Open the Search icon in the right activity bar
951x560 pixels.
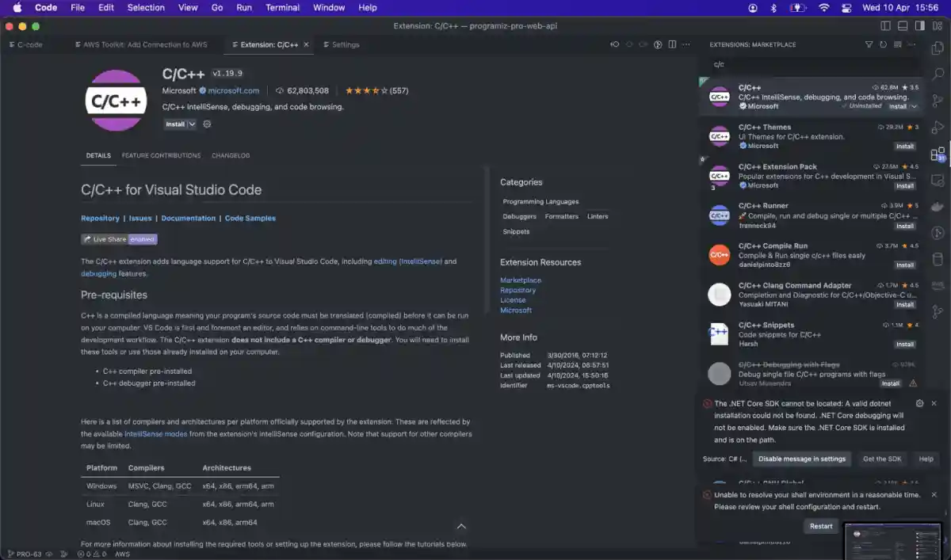pyautogui.click(x=938, y=74)
